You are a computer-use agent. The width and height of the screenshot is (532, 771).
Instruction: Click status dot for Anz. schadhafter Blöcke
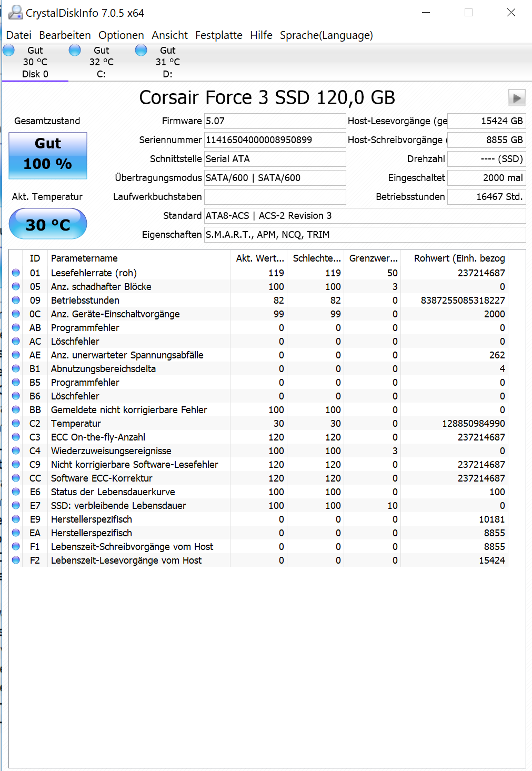click(x=16, y=286)
